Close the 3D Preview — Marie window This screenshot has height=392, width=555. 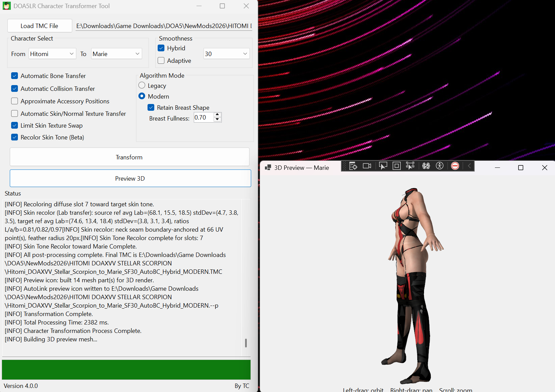545,167
